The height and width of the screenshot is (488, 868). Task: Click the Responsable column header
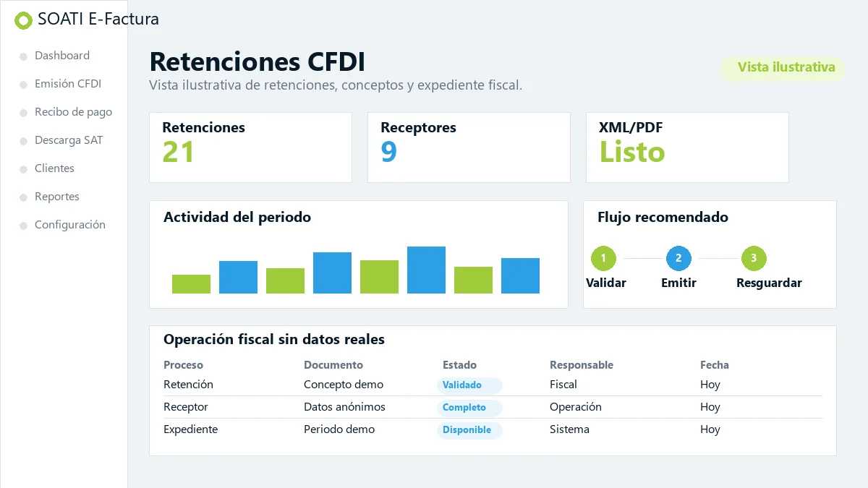pyautogui.click(x=582, y=365)
